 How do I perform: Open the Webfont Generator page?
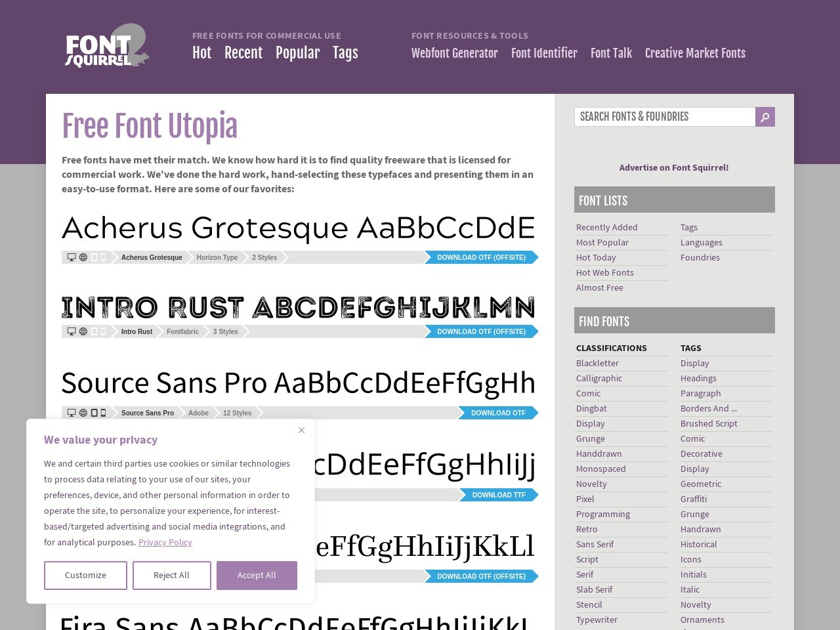454,53
